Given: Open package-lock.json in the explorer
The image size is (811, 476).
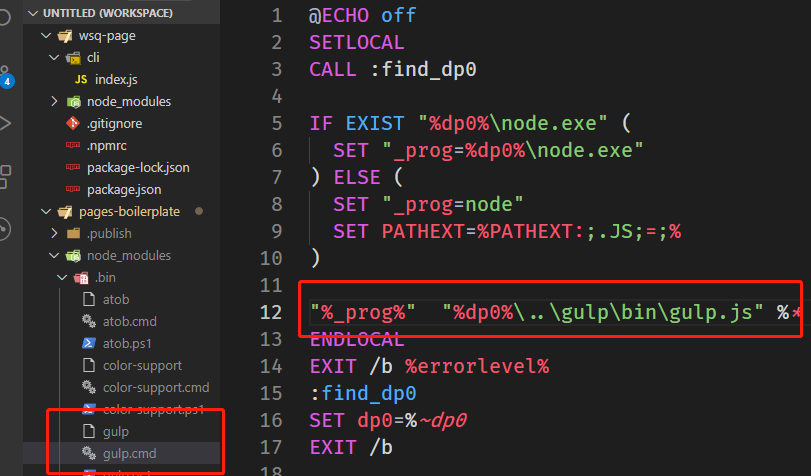Looking at the screenshot, I should tap(138, 168).
